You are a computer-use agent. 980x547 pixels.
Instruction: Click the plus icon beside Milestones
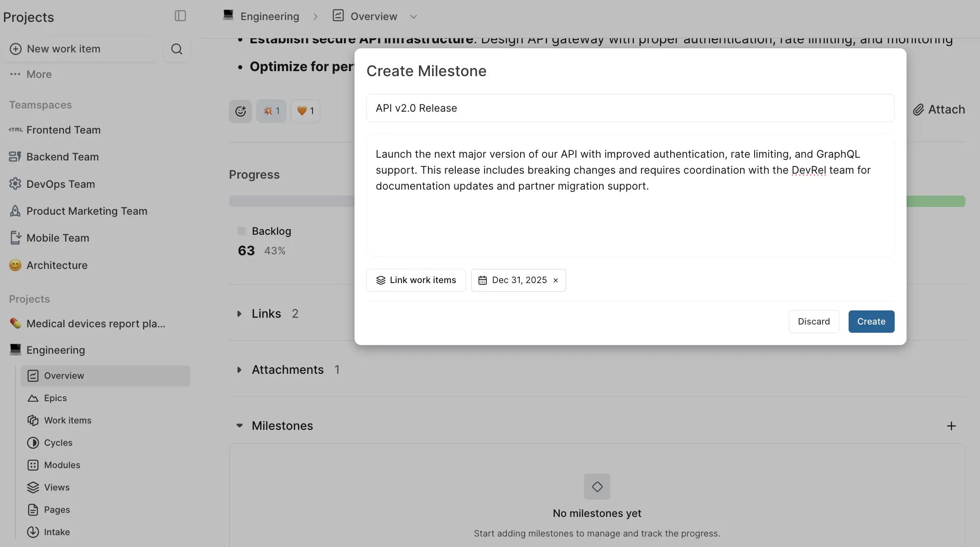coord(951,426)
